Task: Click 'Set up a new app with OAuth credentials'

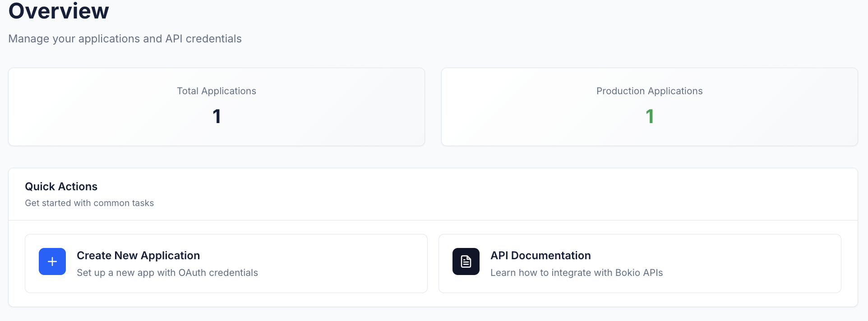Action: (x=167, y=273)
